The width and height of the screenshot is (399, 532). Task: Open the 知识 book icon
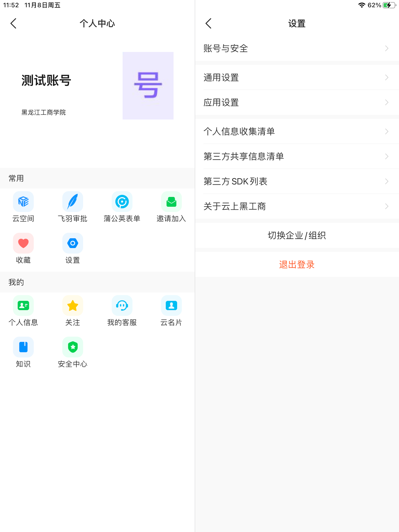pyautogui.click(x=23, y=347)
